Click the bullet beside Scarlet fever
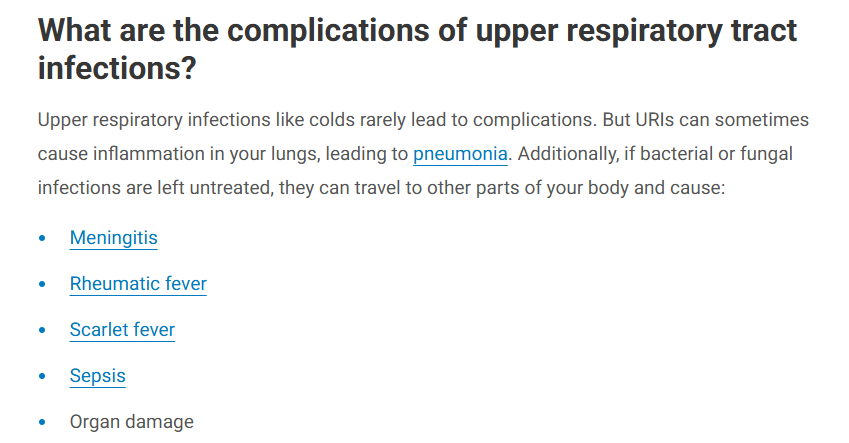The width and height of the screenshot is (849, 443). pyautogui.click(x=42, y=331)
